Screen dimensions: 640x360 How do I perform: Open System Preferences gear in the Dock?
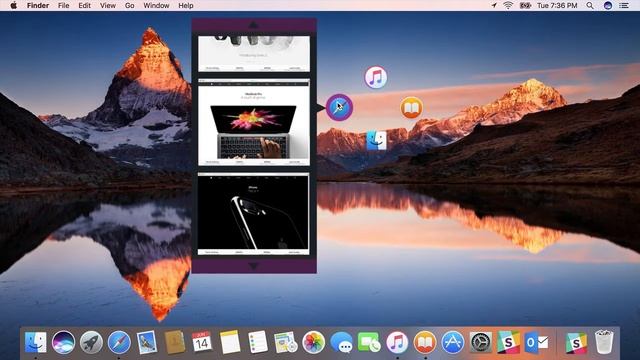(x=480, y=342)
